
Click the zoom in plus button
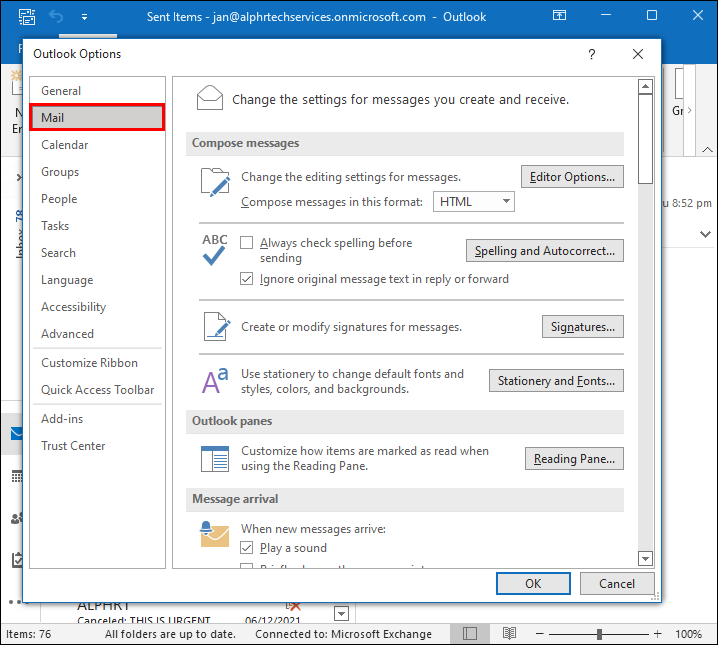coord(658,634)
